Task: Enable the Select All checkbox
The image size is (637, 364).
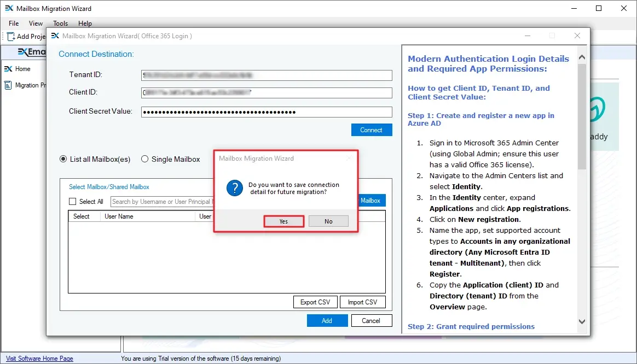Action: coord(72,201)
